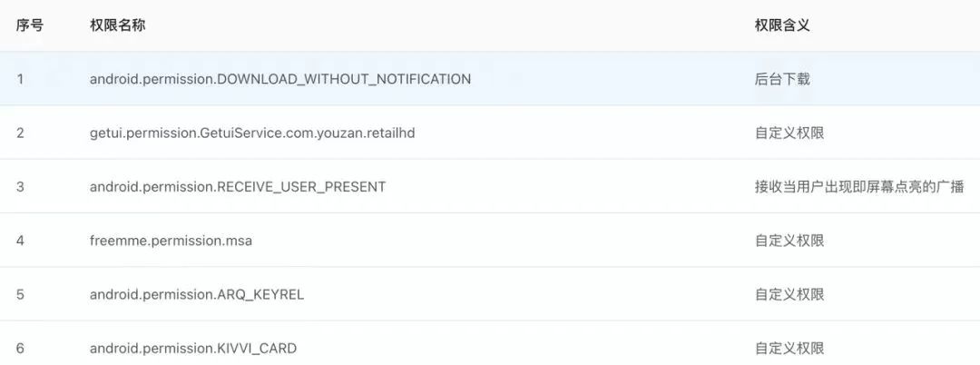Click row number 2

pos(20,133)
